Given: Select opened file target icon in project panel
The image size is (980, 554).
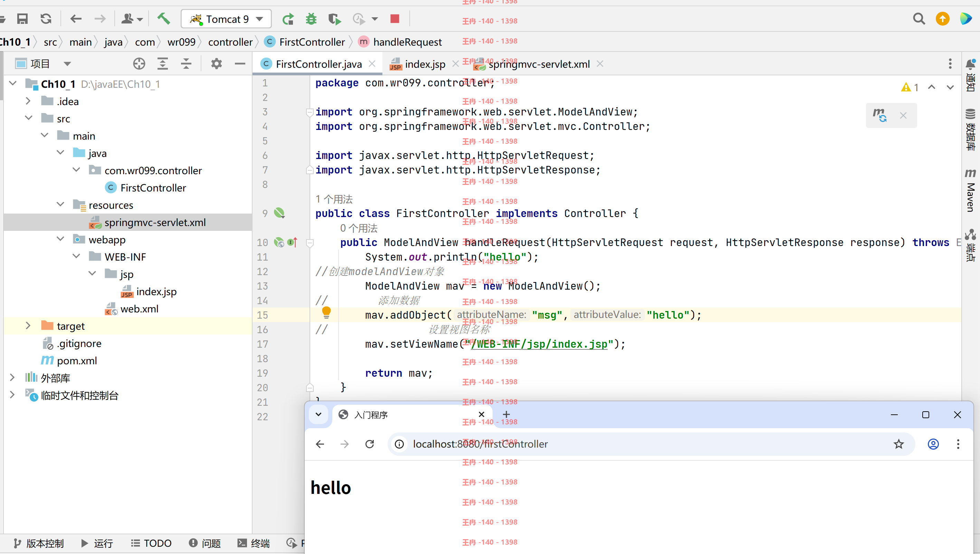Looking at the screenshot, I should point(139,64).
